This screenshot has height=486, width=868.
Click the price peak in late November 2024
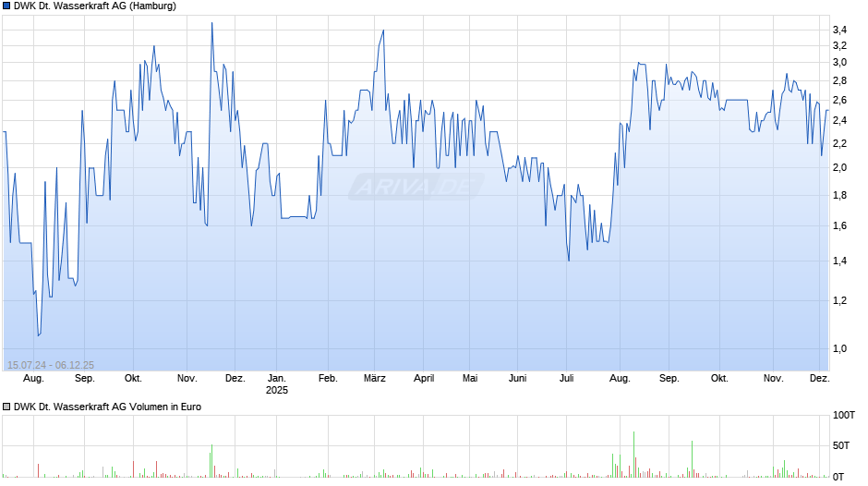pos(212,23)
